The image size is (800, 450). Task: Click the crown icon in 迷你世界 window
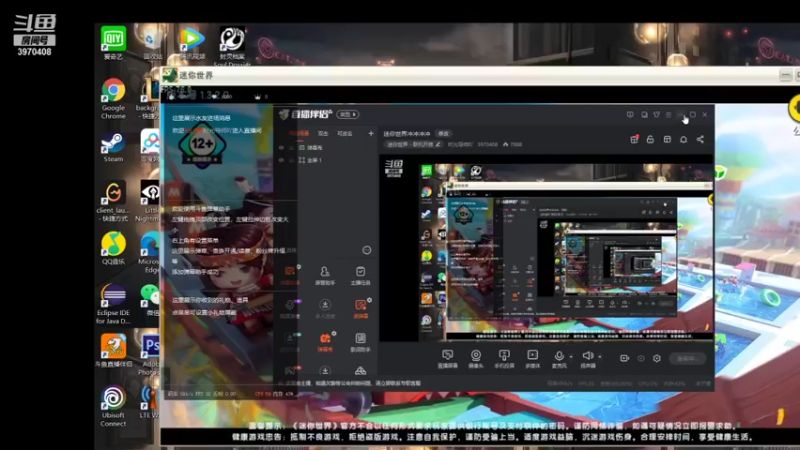point(257,96)
